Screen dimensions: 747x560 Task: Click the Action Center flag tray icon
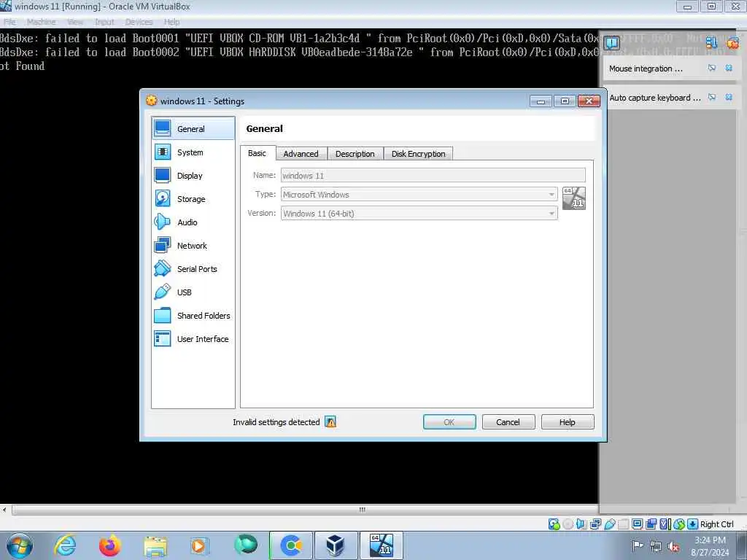click(x=637, y=545)
